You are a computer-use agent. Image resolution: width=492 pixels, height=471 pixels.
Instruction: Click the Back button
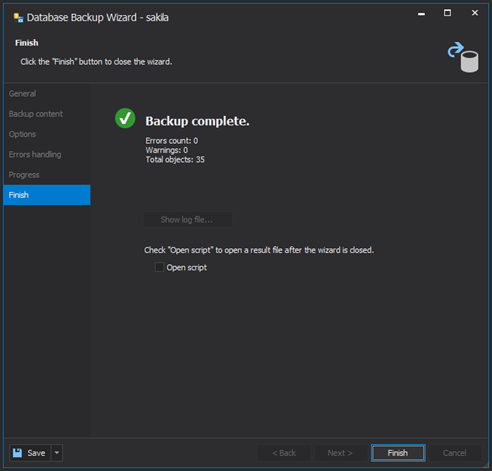[284, 453]
